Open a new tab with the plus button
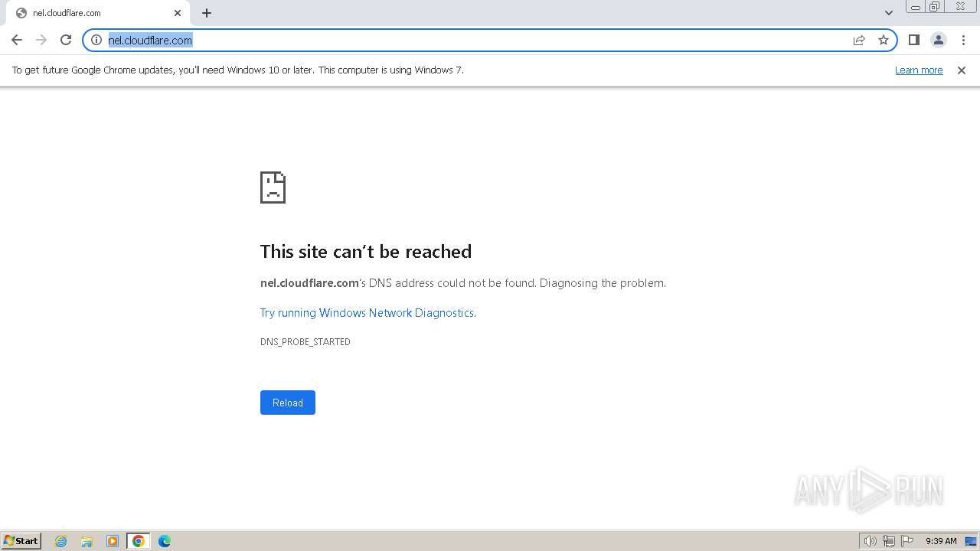 click(x=207, y=13)
